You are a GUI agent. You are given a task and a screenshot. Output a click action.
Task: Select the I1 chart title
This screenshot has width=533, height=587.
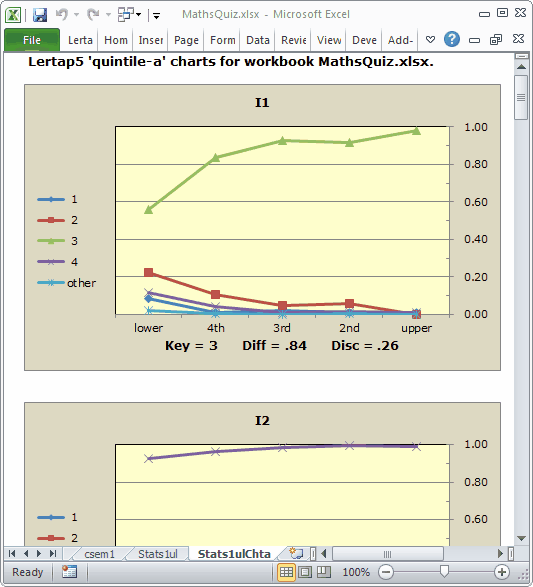pos(262,103)
